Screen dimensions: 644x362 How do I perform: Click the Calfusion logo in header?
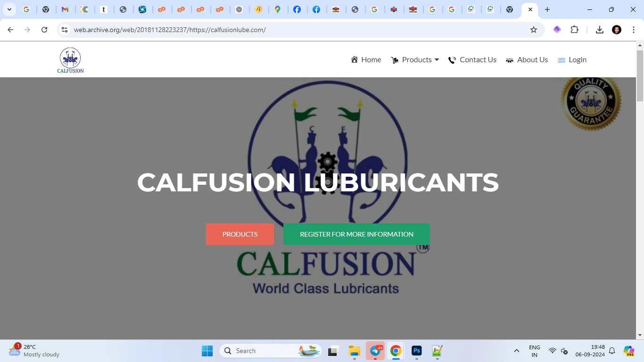coord(70,60)
